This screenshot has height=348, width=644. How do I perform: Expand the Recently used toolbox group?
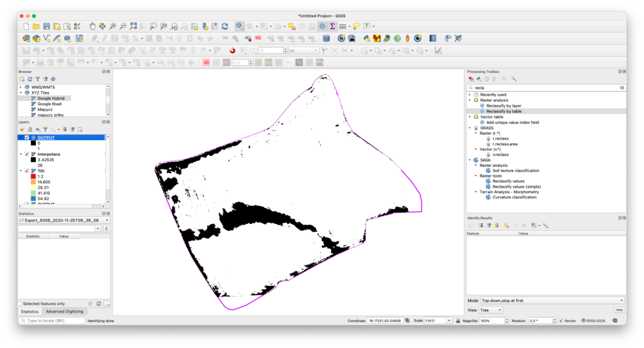point(470,94)
